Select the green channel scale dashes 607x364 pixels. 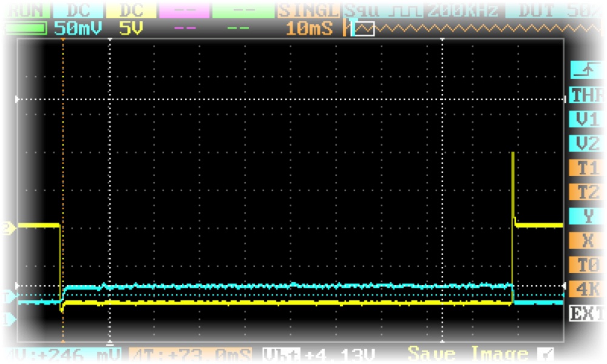tap(238, 29)
